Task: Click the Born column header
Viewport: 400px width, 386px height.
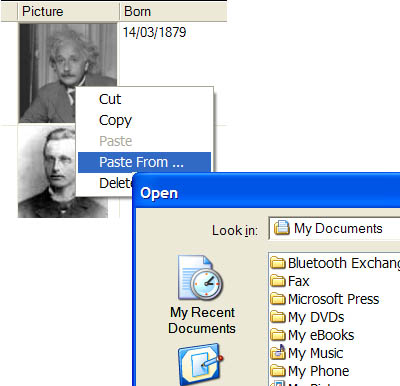Action: 173,11
